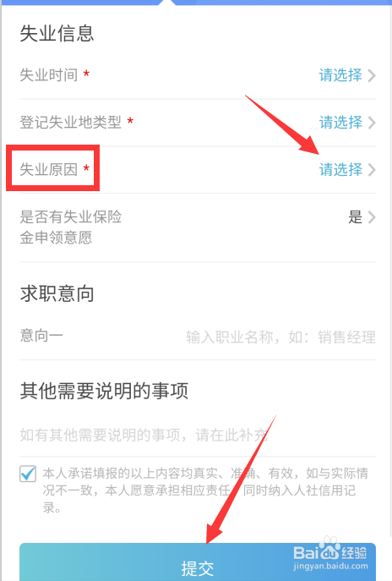Click the 意向一 job title input field
The width and height of the screenshot is (392, 581).
coord(280,337)
